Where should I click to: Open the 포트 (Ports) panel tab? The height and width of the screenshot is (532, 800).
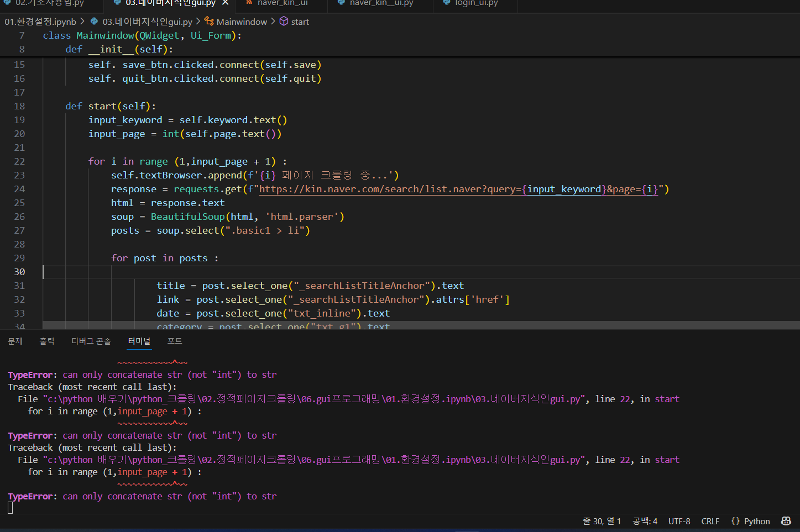pos(175,341)
